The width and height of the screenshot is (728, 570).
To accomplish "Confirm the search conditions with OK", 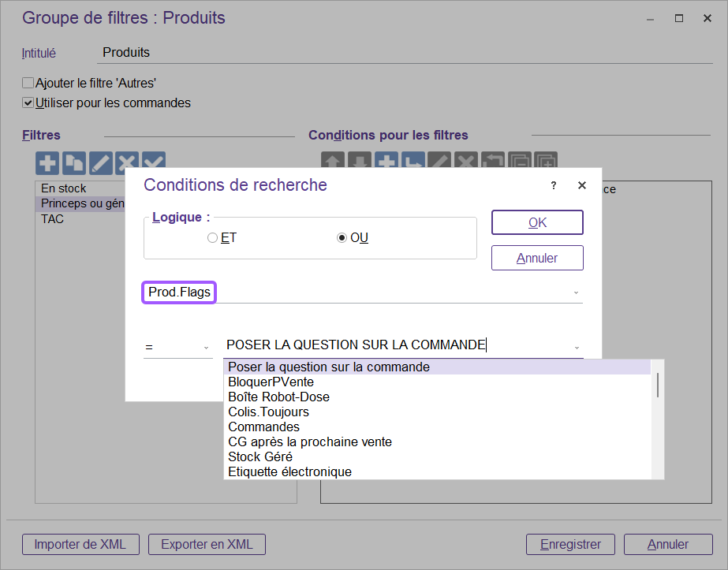I will point(537,222).
